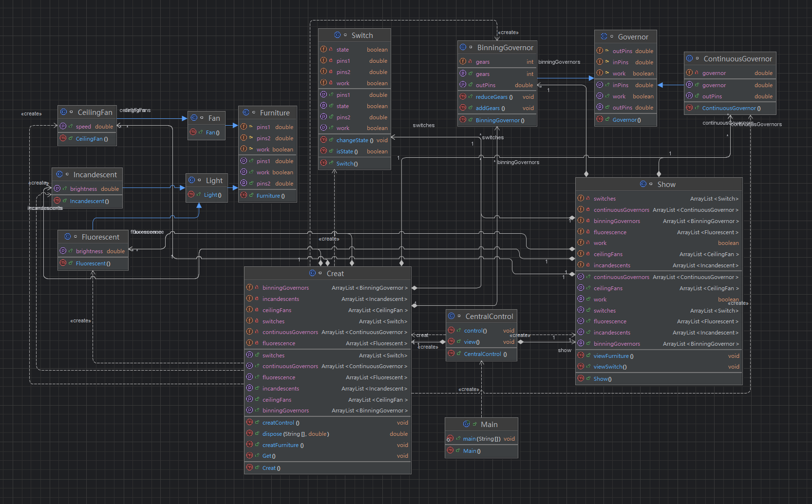Click the Show() constructor row

[x=659, y=379]
